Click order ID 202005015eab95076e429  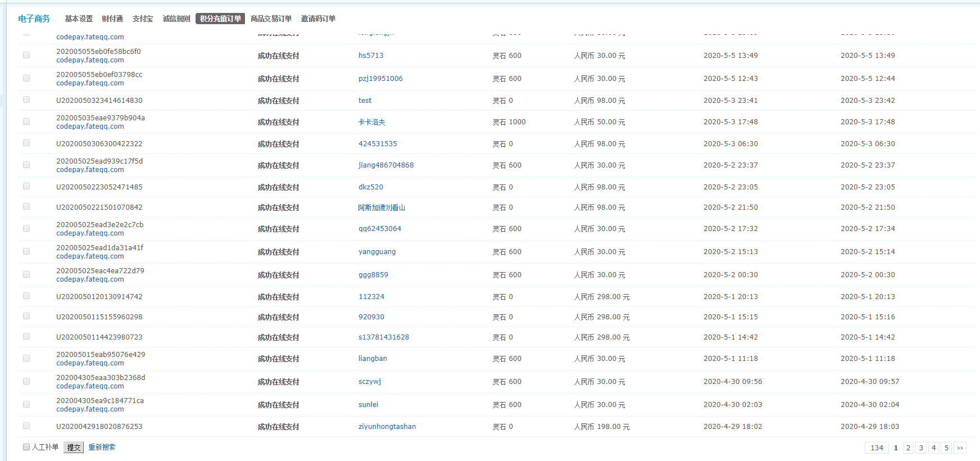pyautogui.click(x=101, y=355)
